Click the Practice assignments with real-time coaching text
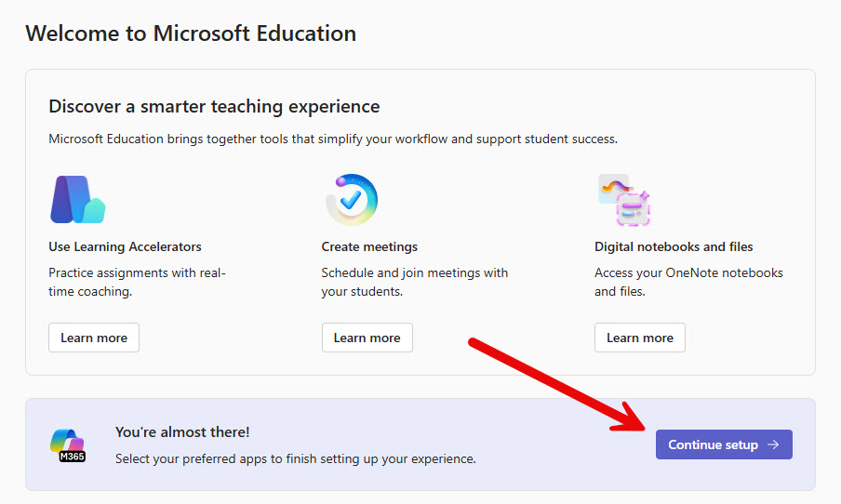 pyautogui.click(x=137, y=282)
